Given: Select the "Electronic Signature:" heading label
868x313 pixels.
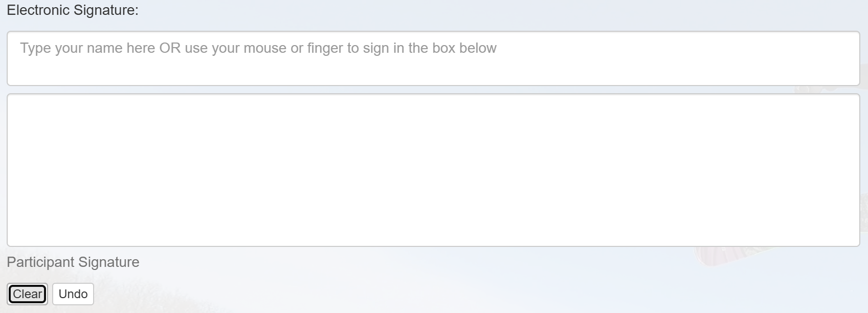Looking at the screenshot, I should [73, 10].
